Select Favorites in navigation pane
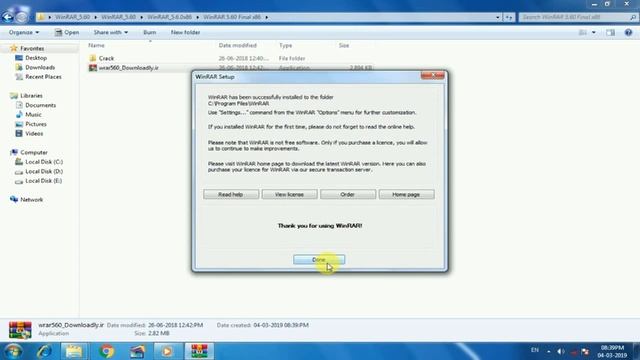640x360 pixels. (32, 48)
